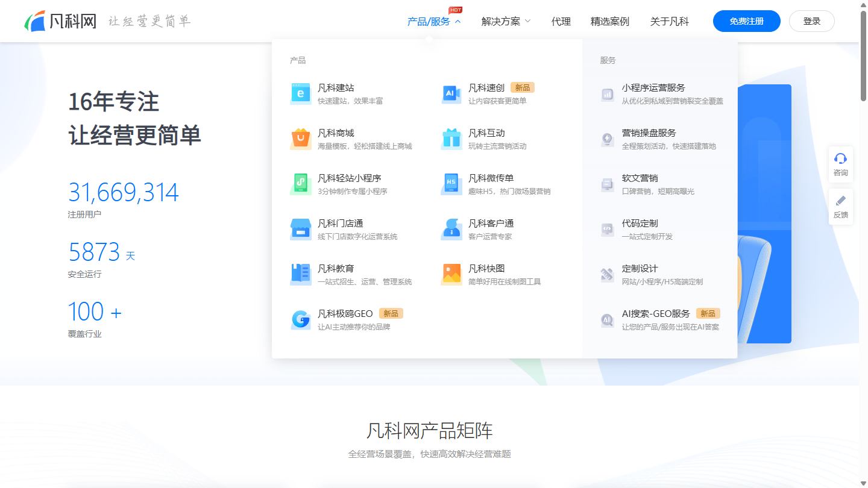Click the 软文营销 service link text
This screenshot has height=488, width=868.
click(x=640, y=178)
